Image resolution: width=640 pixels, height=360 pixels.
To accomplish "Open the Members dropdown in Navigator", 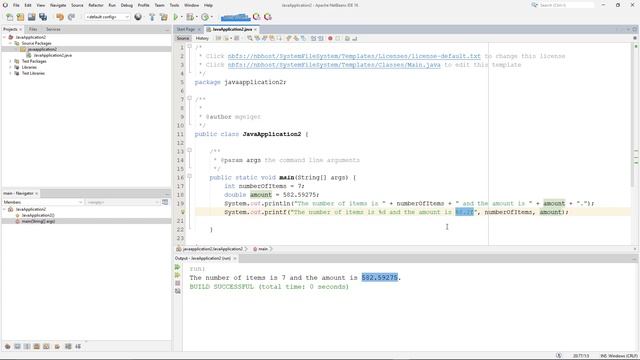I will pyautogui.click(x=43, y=202).
